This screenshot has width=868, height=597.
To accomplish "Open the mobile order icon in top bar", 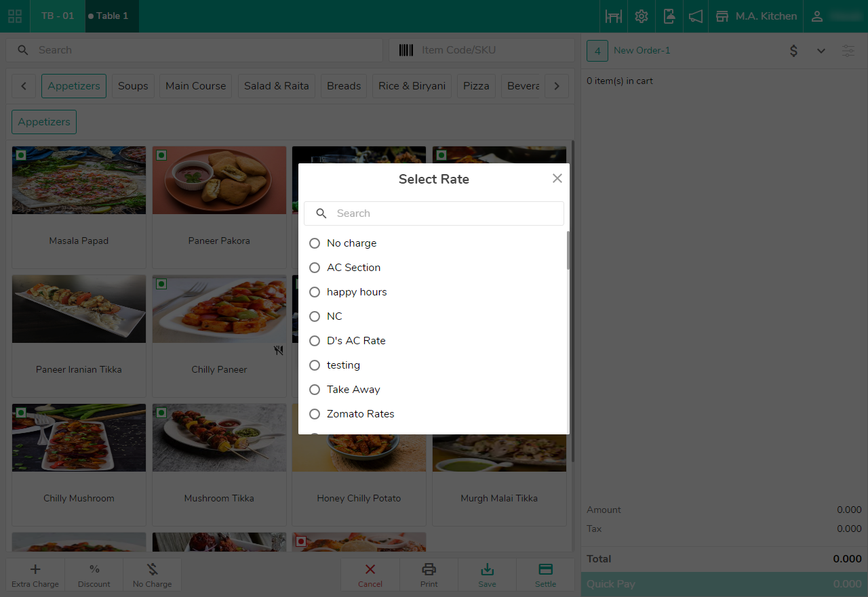I will [x=669, y=16].
